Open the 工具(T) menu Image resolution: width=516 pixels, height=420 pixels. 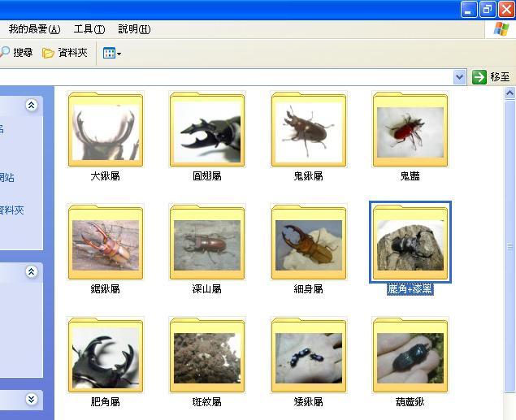click(89, 29)
